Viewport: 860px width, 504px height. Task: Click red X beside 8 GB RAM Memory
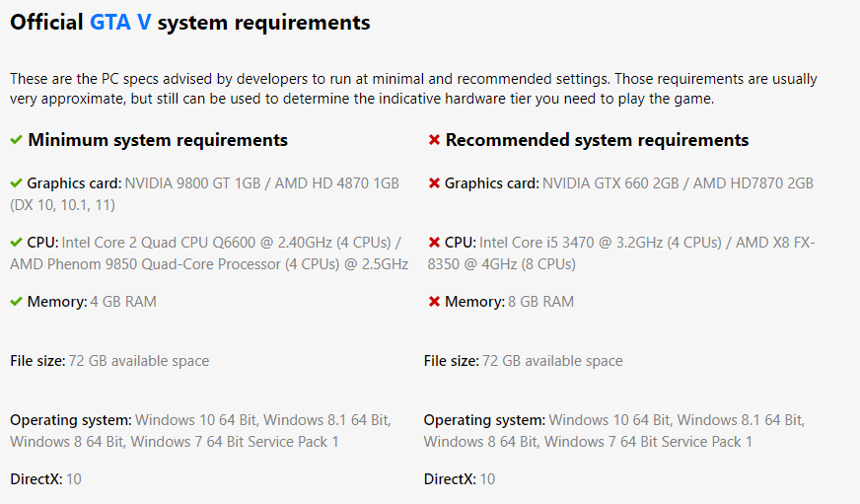[x=434, y=302]
